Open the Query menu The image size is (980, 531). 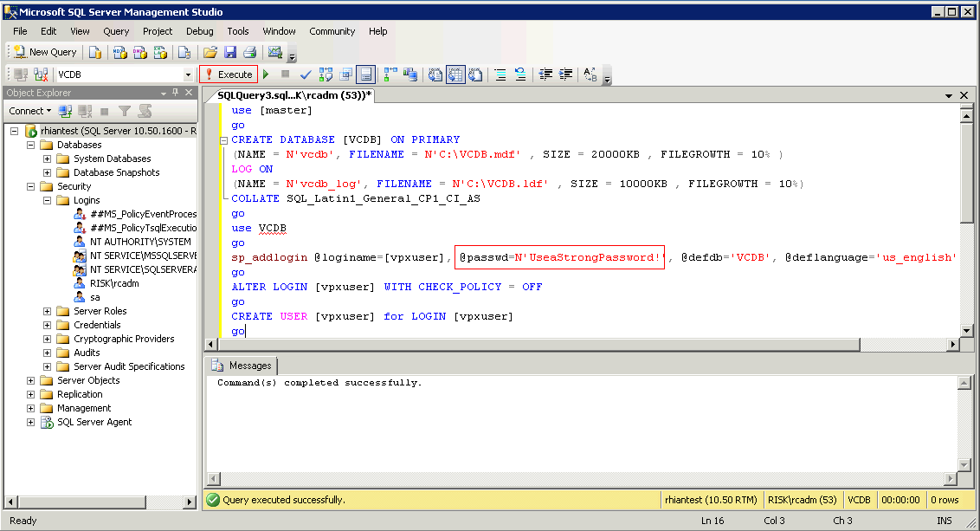click(x=116, y=31)
